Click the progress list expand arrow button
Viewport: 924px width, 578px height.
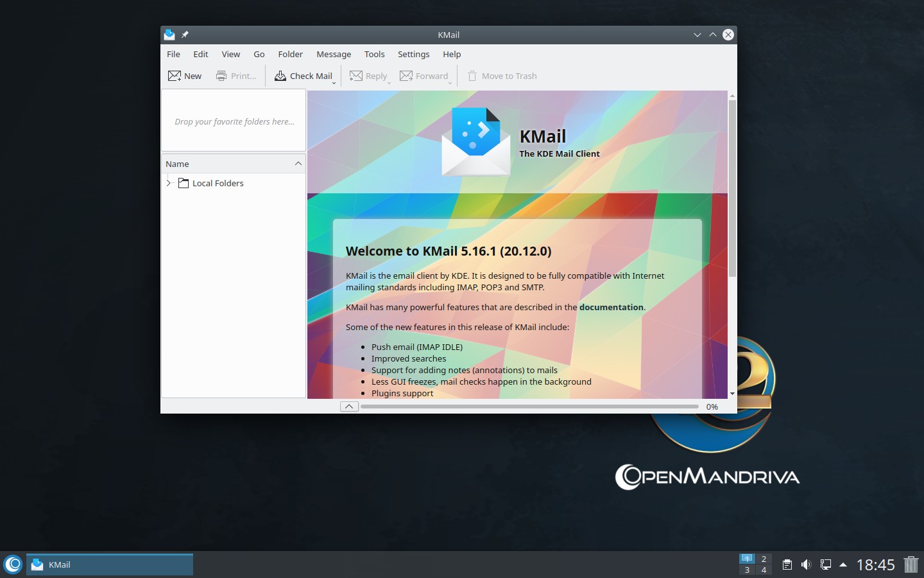(x=349, y=407)
